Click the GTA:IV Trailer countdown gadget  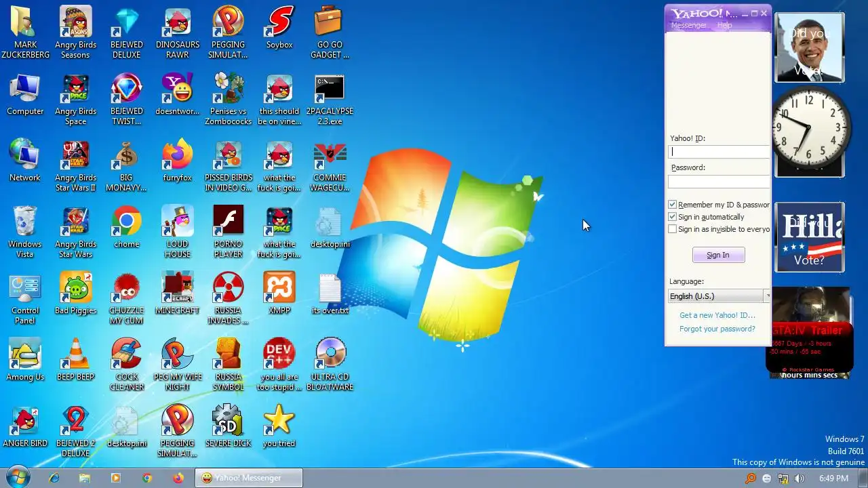tap(810, 332)
